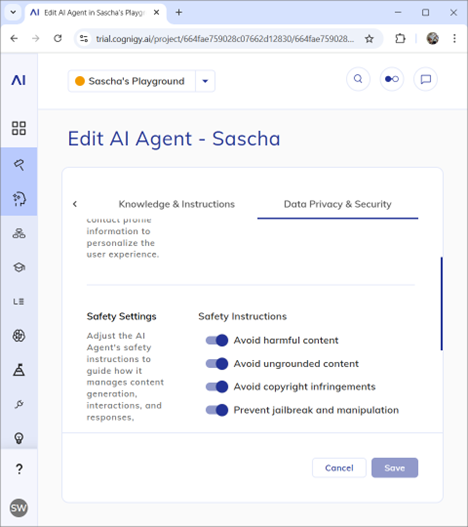
Task: Toggle Prevent jailbreak and manipulation switch
Action: click(217, 410)
